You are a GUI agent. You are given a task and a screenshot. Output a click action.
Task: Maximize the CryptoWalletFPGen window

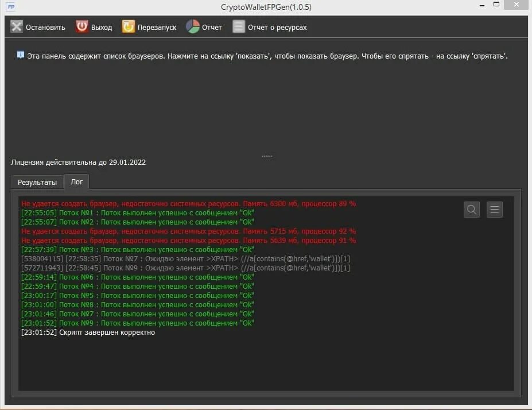(496, 5)
